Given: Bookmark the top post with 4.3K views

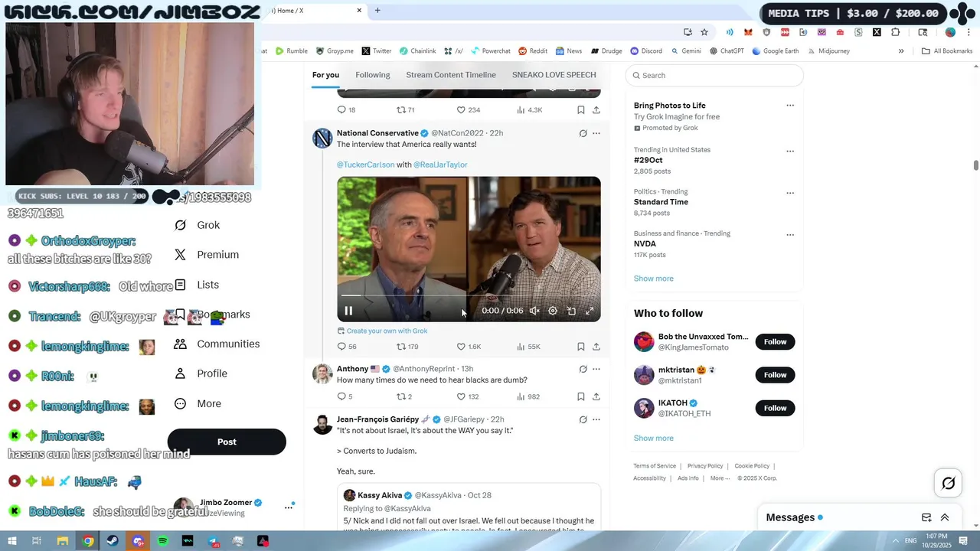Looking at the screenshot, I should tap(581, 110).
